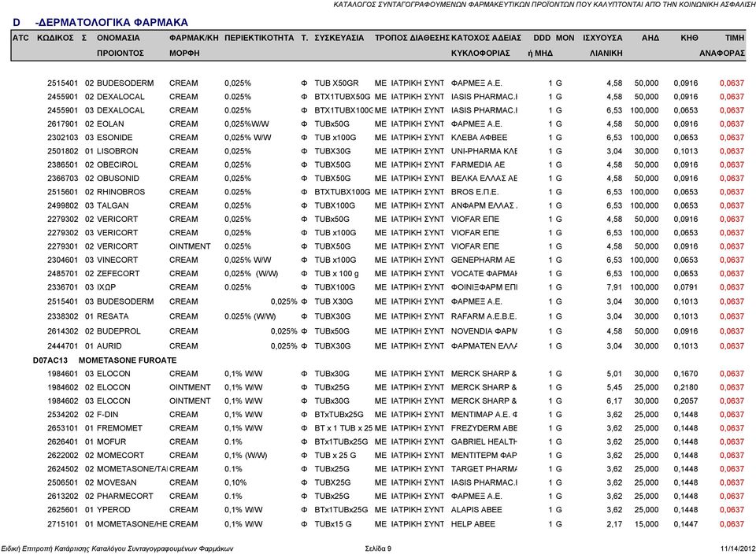
Task: Click product code 2617901
Action: [x=63, y=124]
